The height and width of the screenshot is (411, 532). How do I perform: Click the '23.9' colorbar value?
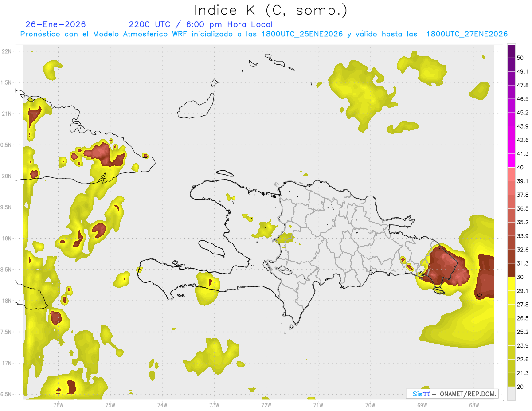pos(523,346)
